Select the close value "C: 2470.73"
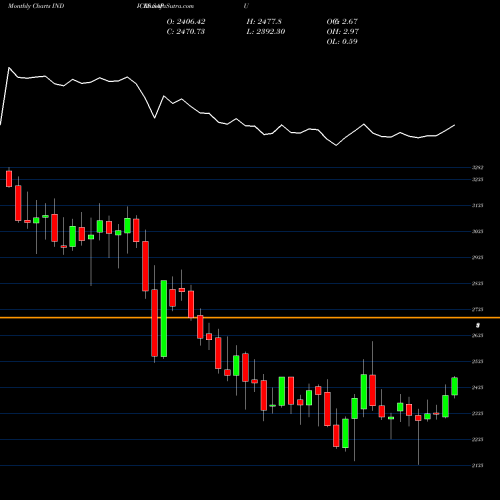Screen dimensions: 500x500 [x=185, y=32]
